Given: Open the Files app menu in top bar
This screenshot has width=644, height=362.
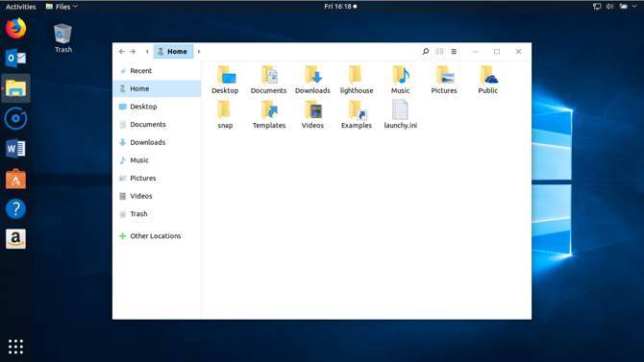Looking at the screenshot, I should (62, 7).
